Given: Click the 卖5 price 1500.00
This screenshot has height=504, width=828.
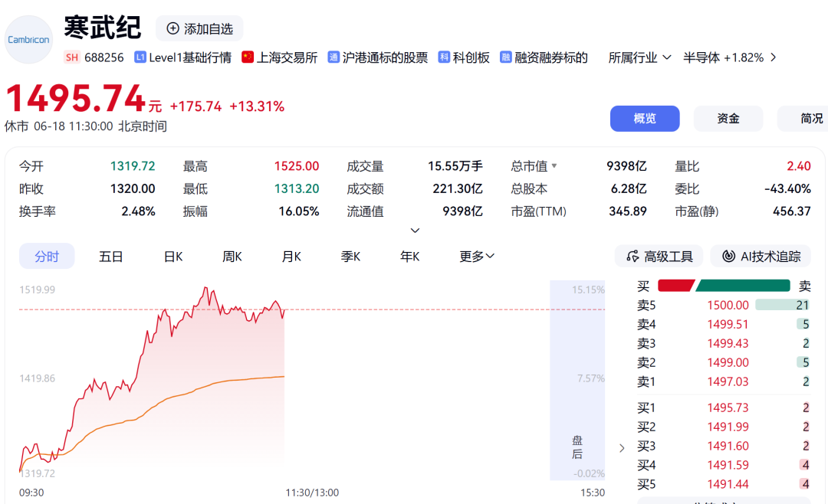Looking at the screenshot, I should 728,305.
